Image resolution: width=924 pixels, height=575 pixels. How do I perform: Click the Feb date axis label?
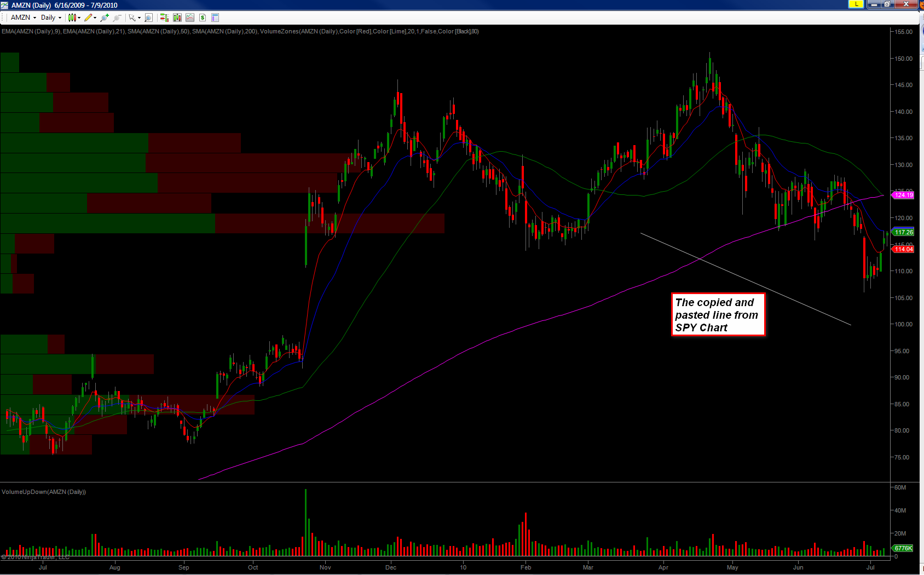pos(526,567)
